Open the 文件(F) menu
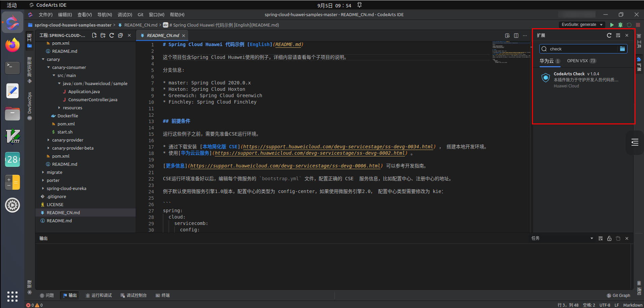 pyautogui.click(x=45, y=15)
